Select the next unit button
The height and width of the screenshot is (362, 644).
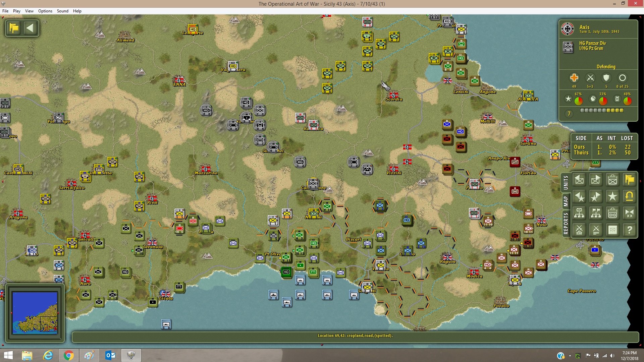coord(596,180)
